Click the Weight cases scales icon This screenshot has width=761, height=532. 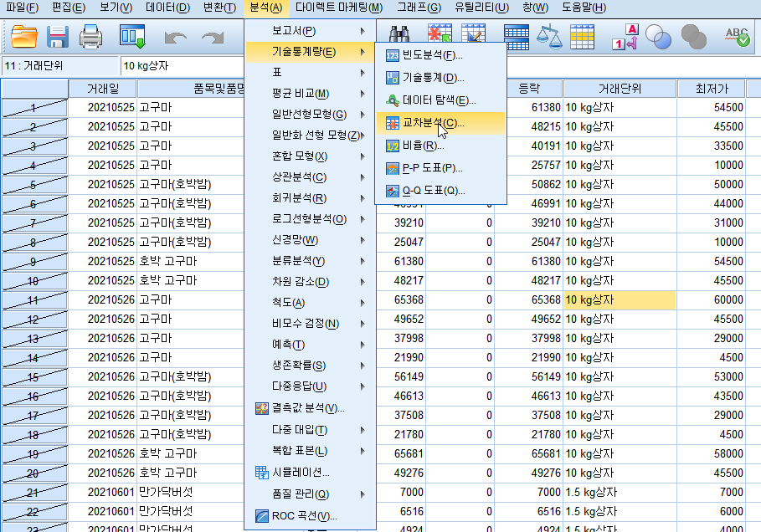click(549, 37)
